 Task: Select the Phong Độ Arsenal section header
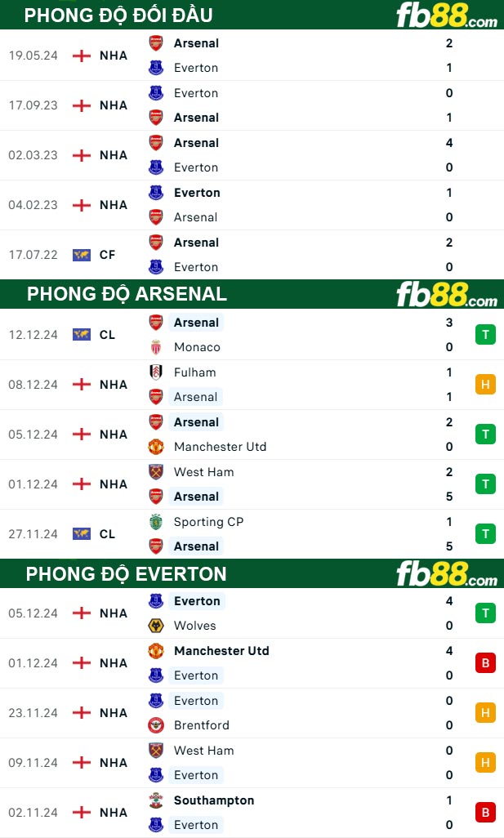click(127, 294)
